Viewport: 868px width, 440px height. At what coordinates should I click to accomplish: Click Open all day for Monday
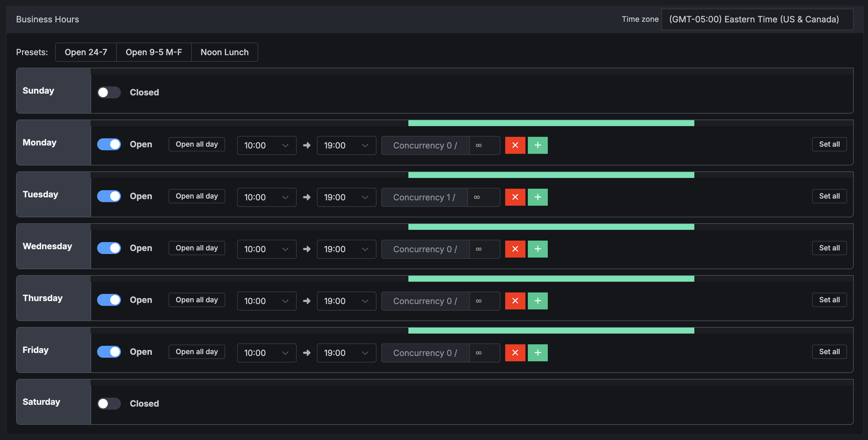click(x=197, y=144)
